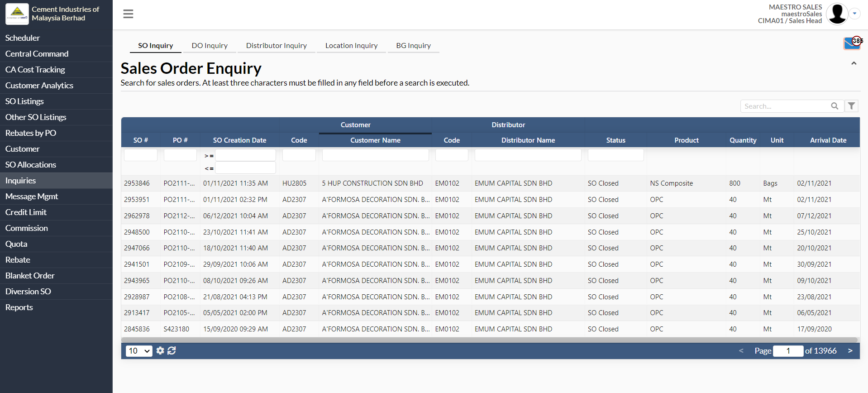Open Rebates by PO
Image resolution: width=868 pixels, height=393 pixels.
pos(56,133)
